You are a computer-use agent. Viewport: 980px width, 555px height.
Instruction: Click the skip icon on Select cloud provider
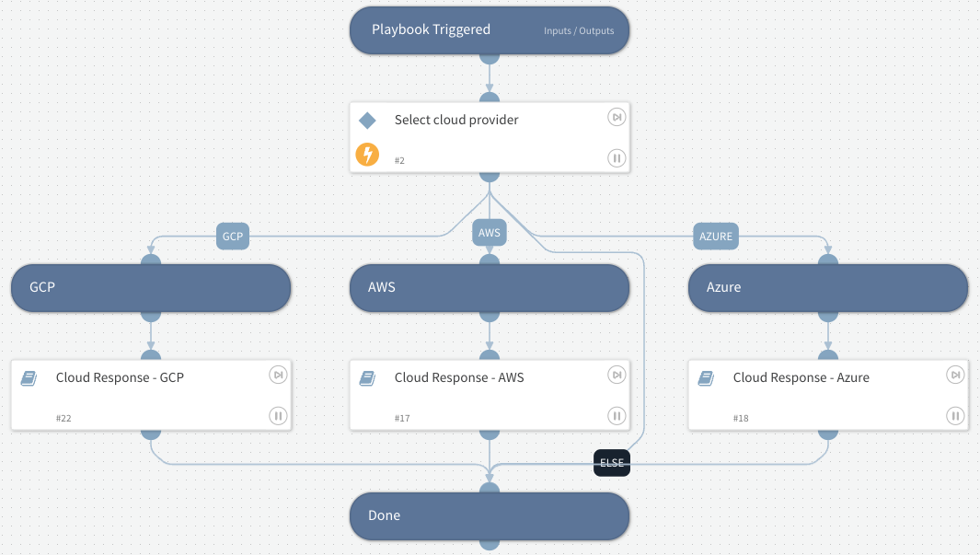click(617, 117)
